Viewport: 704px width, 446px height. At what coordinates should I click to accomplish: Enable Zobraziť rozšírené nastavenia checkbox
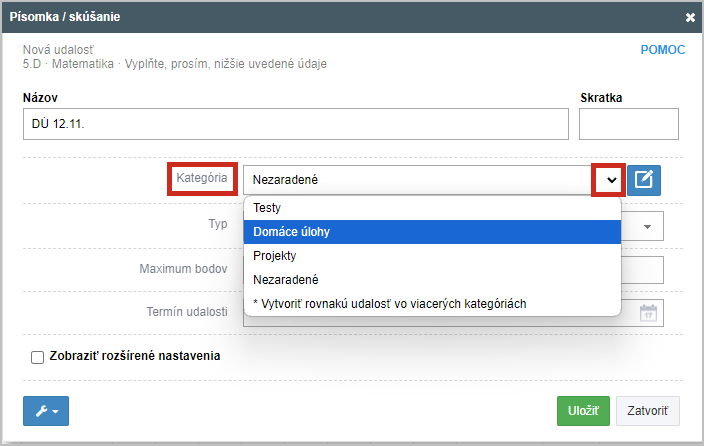tap(37, 357)
